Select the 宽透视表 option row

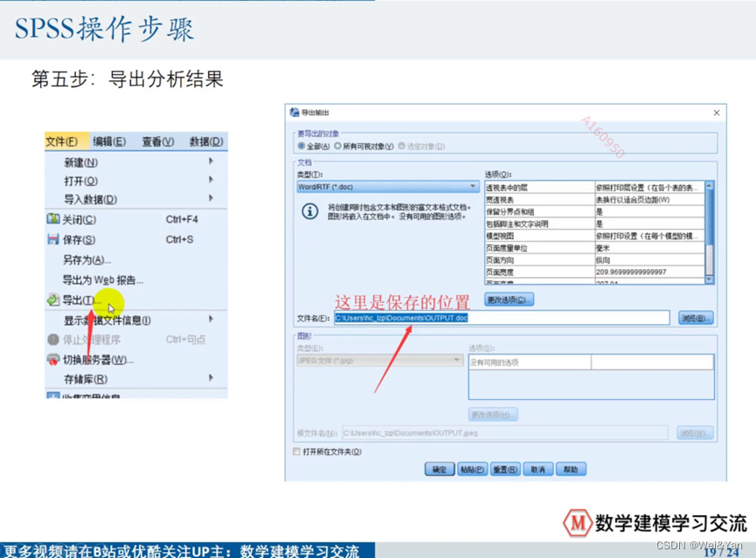[x=594, y=199]
